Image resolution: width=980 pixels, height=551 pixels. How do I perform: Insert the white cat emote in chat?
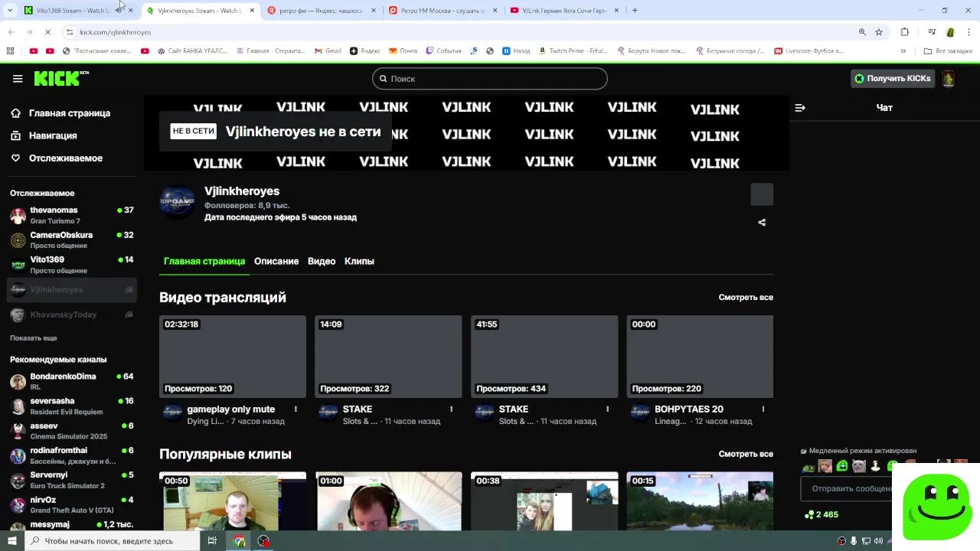point(859,466)
